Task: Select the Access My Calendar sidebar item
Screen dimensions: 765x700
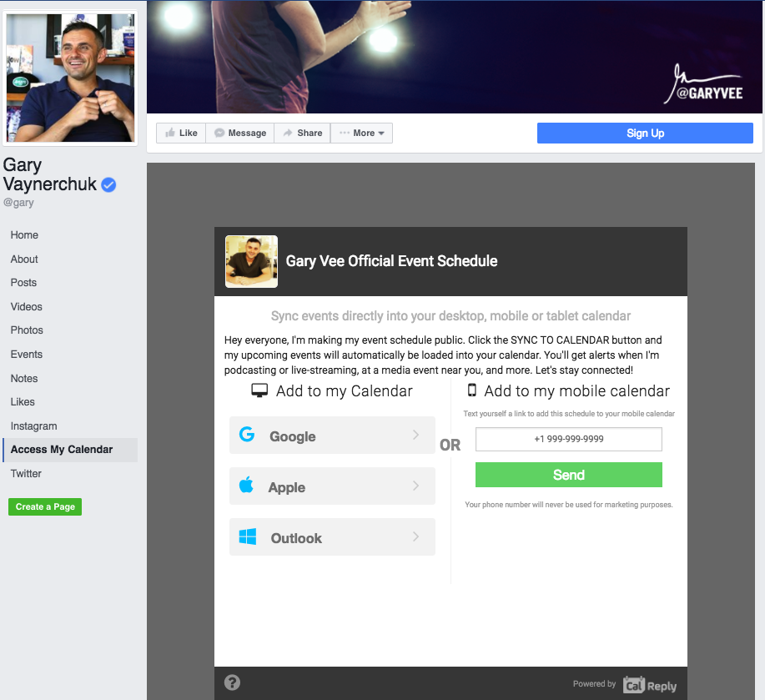Action: click(x=70, y=450)
